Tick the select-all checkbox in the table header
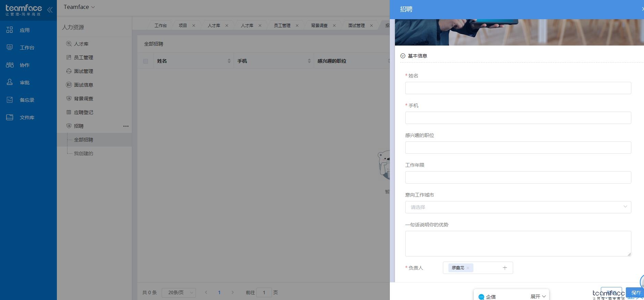The image size is (644, 300). (x=146, y=61)
